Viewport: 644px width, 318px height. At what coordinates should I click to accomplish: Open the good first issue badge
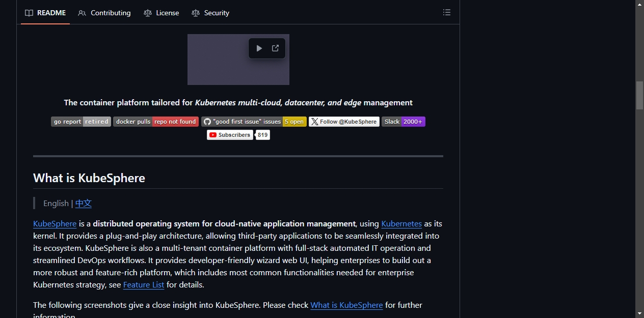(x=254, y=122)
